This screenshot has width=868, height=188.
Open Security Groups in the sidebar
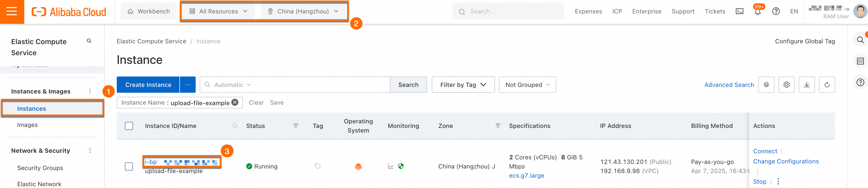(x=40, y=168)
